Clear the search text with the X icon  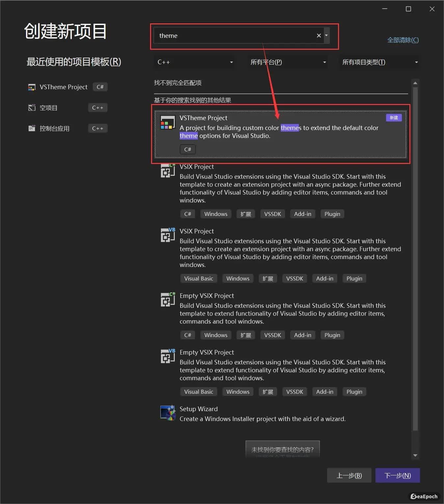(x=319, y=36)
